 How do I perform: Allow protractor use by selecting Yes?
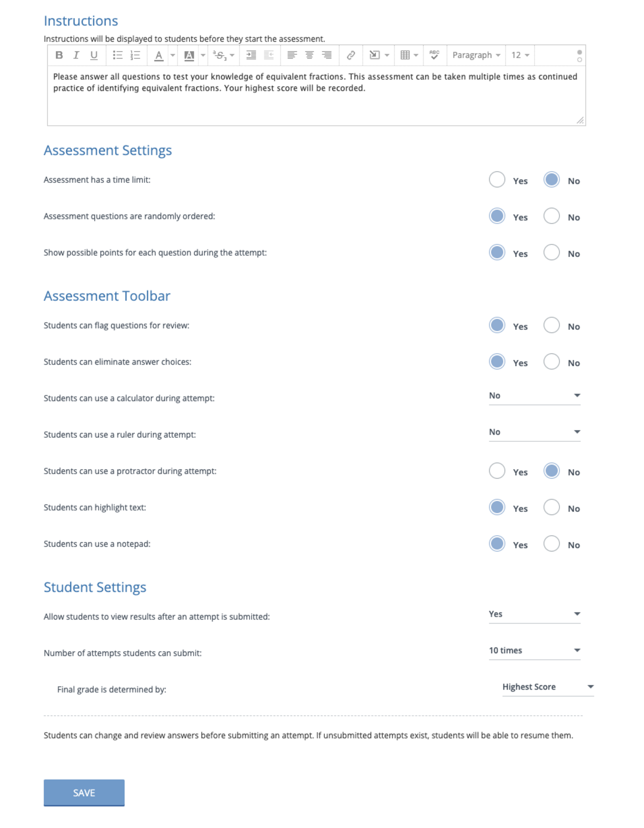pyautogui.click(x=497, y=471)
